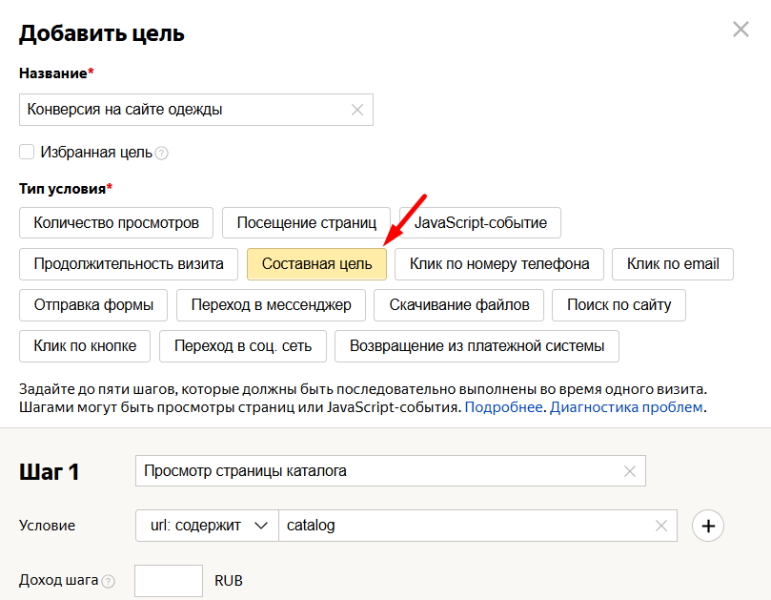
Task: Open help icon beside Доход шага
Action: pyautogui.click(x=108, y=581)
